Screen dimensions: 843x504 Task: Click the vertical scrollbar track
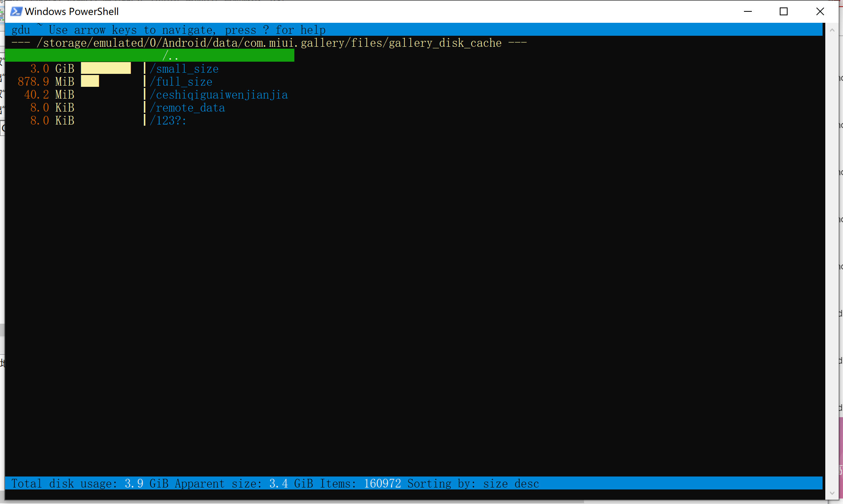point(832,259)
